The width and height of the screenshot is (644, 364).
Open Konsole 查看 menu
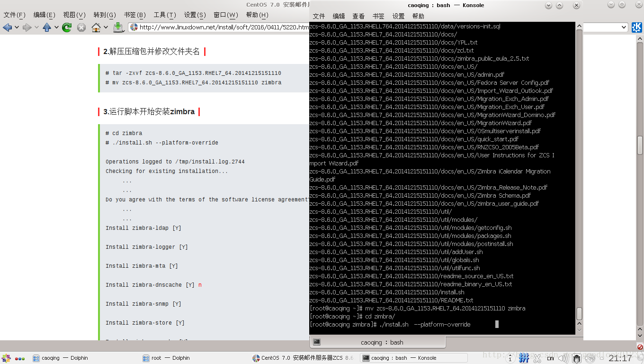point(358,16)
